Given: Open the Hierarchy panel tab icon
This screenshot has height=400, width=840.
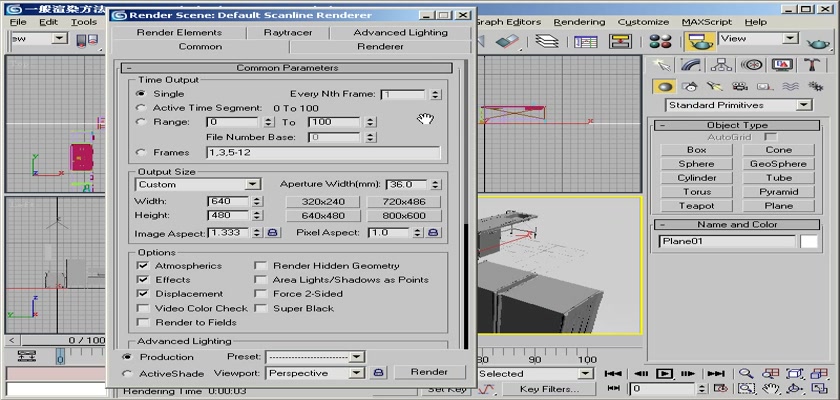Looking at the screenshot, I should click(x=722, y=65).
